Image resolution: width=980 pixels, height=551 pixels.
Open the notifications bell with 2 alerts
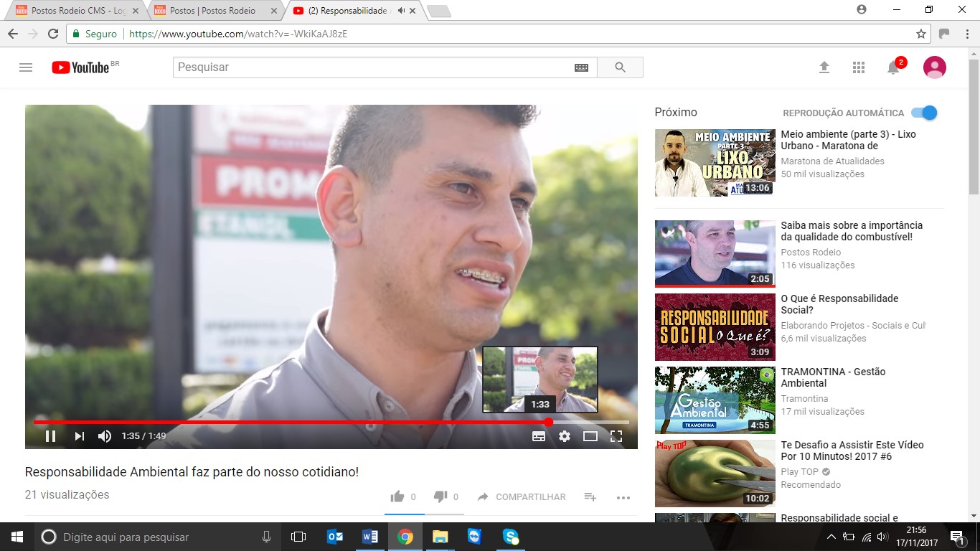[x=893, y=67]
